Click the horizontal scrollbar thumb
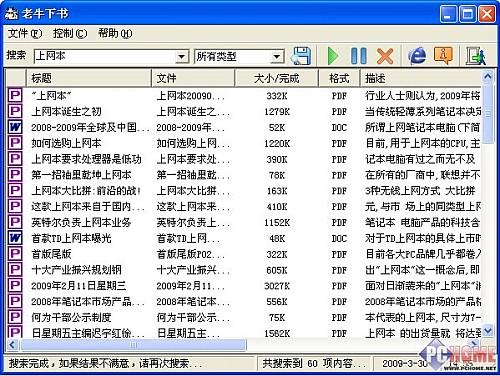Viewport: 500px width, 376px height. 133,345
